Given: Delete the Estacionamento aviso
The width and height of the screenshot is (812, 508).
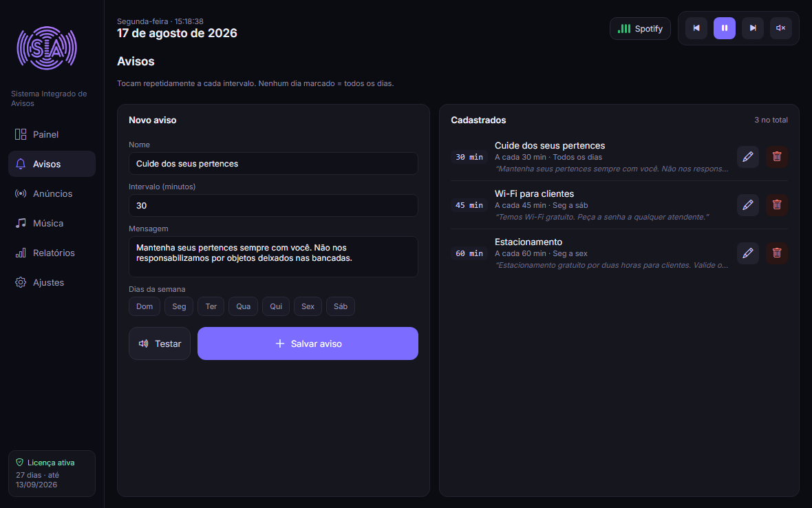Looking at the screenshot, I should point(777,253).
